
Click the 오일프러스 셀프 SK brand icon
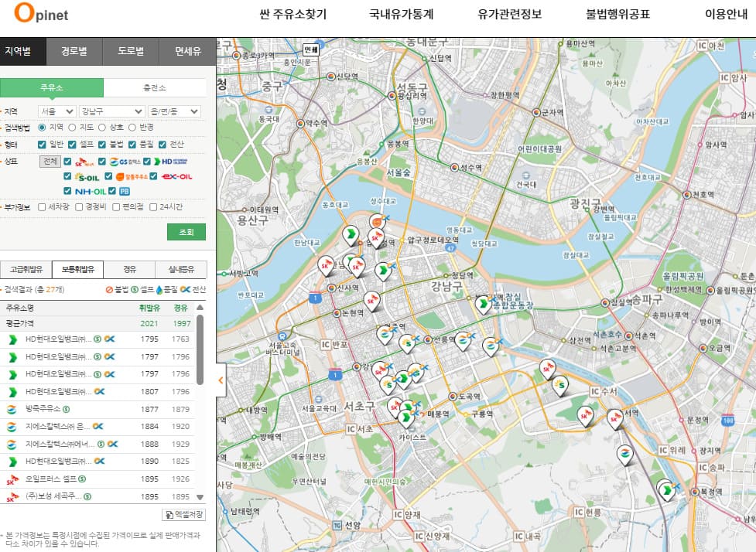tap(12, 479)
